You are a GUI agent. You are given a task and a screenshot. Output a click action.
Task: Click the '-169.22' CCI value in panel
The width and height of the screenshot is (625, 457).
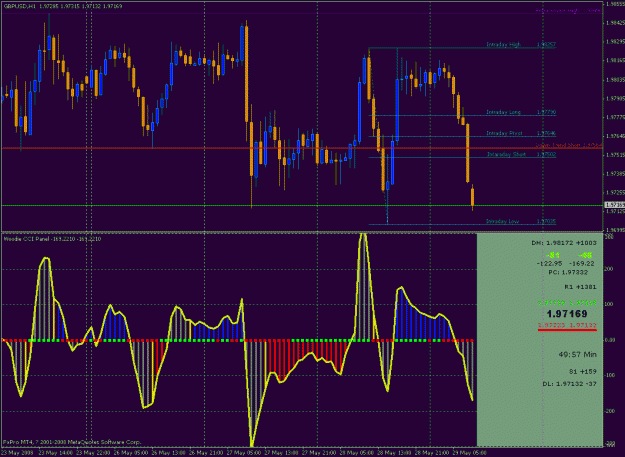click(582, 263)
